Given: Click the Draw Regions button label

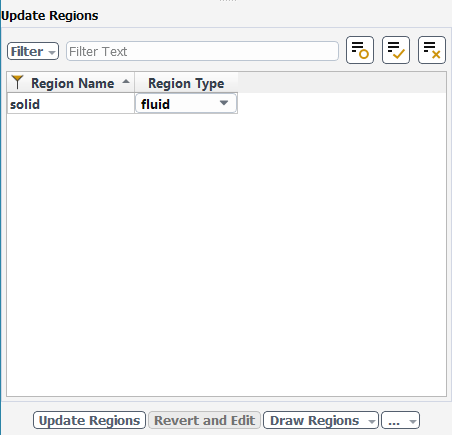Looking at the screenshot, I should 314,420.
